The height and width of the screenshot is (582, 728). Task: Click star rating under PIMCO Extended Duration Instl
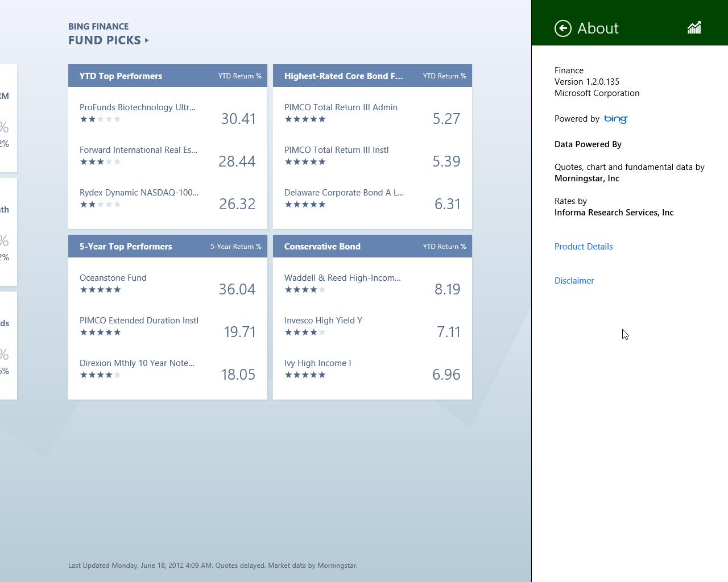101,332
